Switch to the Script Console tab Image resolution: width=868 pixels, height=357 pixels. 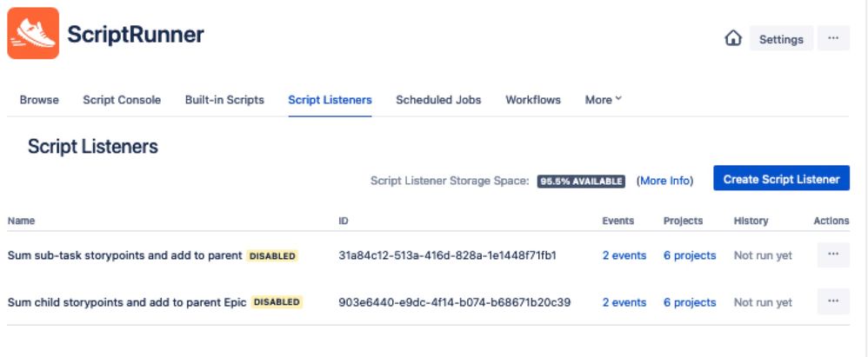click(x=122, y=100)
